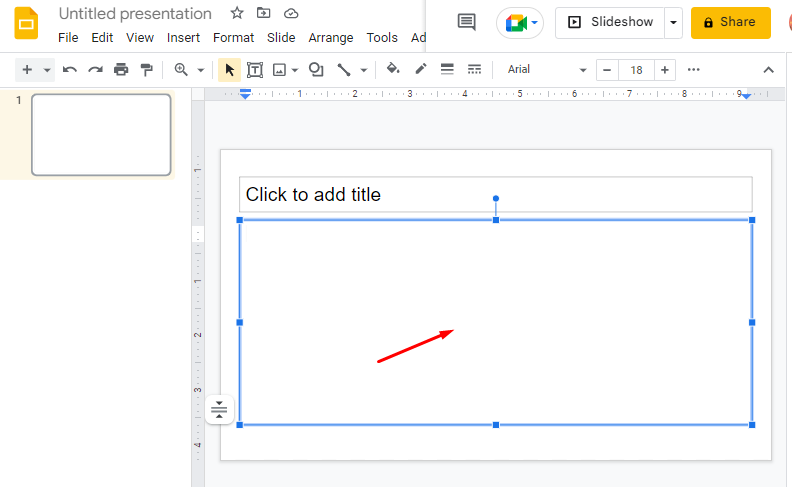The height and width of the screenshot is (487, 792).
Task: Expand Slideshow presentation options arrow
Action: 673,22
